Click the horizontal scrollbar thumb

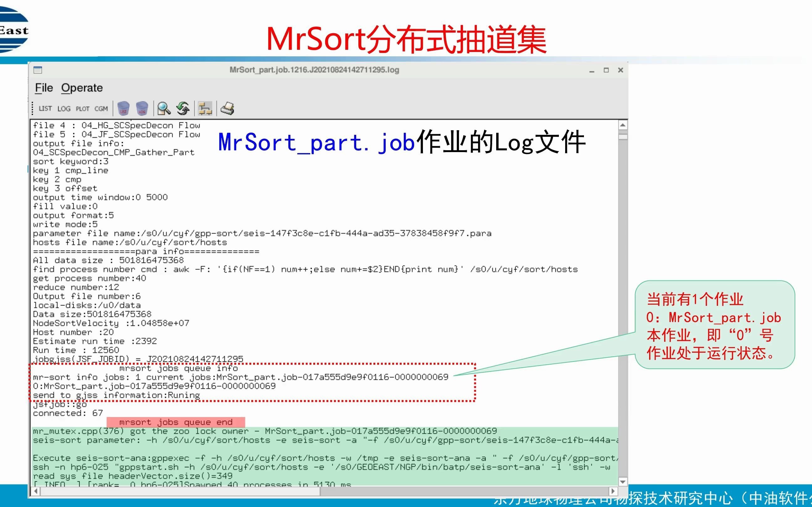tap(180, 491)
